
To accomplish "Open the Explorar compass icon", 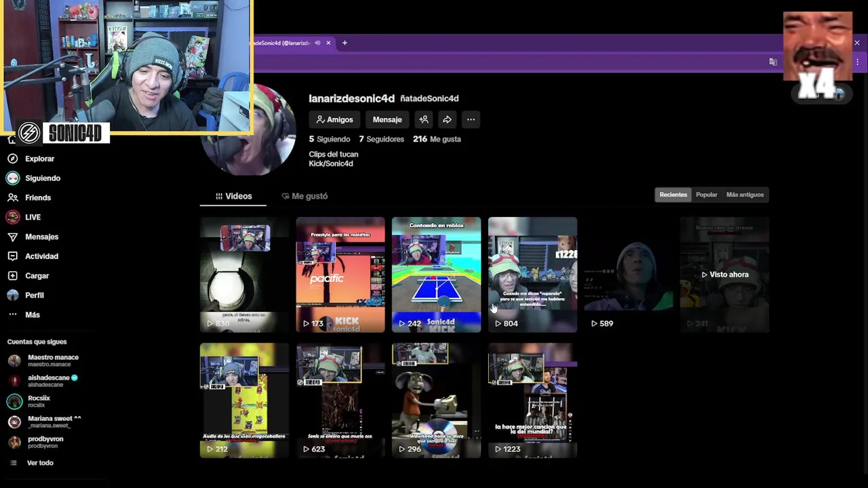I will 12,159.
